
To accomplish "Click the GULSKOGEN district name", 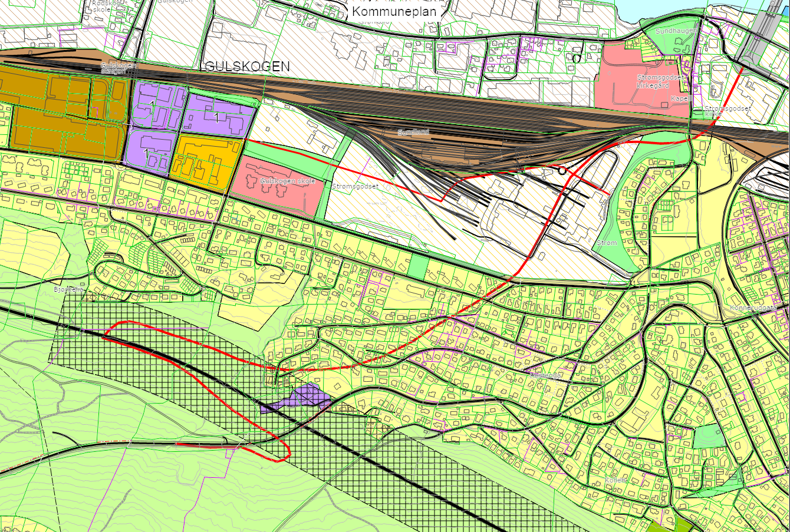I will click(x=247, y=67).
